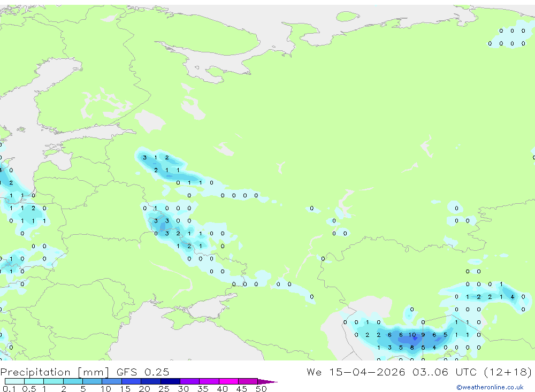Click the legend tick label '20'
Viewport: 535px width, 392px height.
click(x=144, y=389)
